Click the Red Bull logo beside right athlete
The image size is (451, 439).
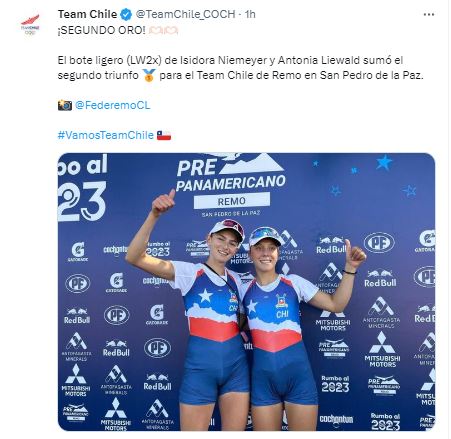(331, 245)
